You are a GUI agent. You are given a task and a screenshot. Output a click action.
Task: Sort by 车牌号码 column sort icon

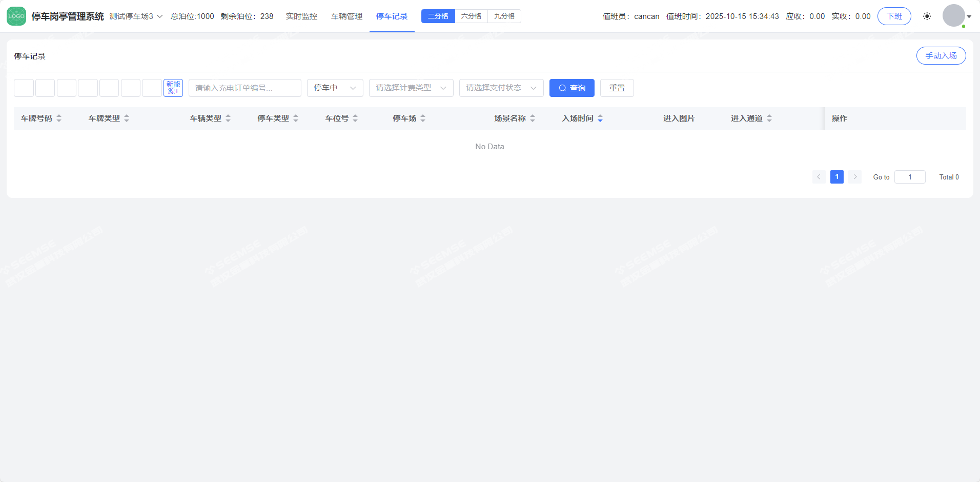click(59, 118)
